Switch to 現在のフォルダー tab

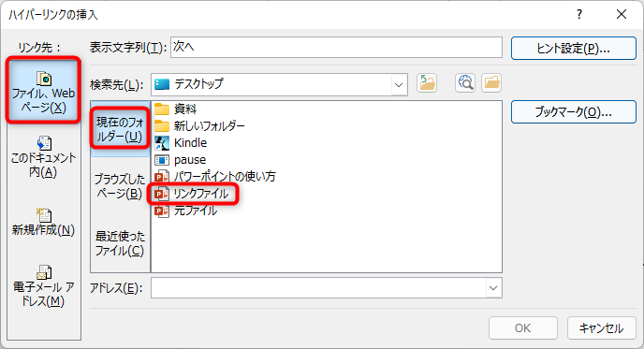point(120,128)
